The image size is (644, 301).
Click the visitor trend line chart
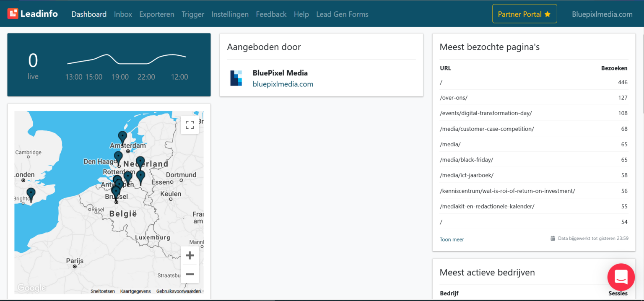pos(127,59)
